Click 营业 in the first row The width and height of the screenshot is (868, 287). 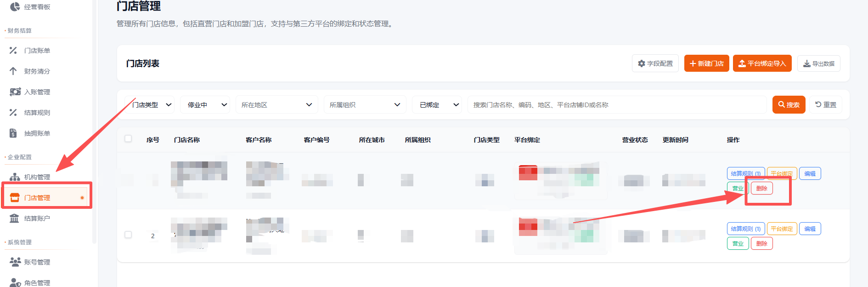coord(738,188)
